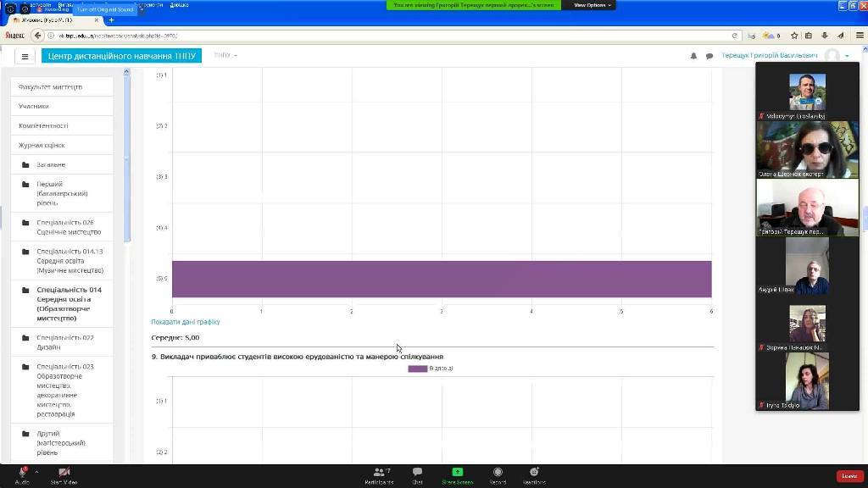The image size is (868, 488).
Task: Open the messages speech bubble icon
Action: coord(709,56)
